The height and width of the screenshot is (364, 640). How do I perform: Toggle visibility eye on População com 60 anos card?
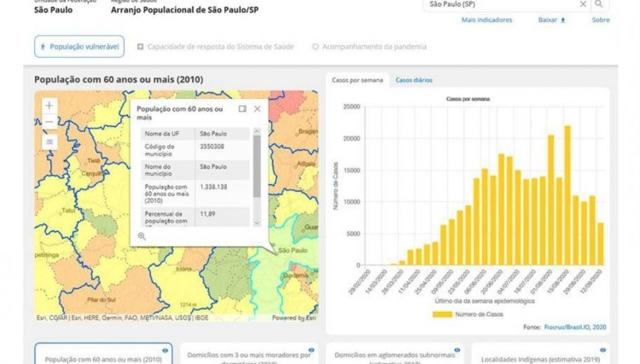pyautogui.click(x=165, y=350)
